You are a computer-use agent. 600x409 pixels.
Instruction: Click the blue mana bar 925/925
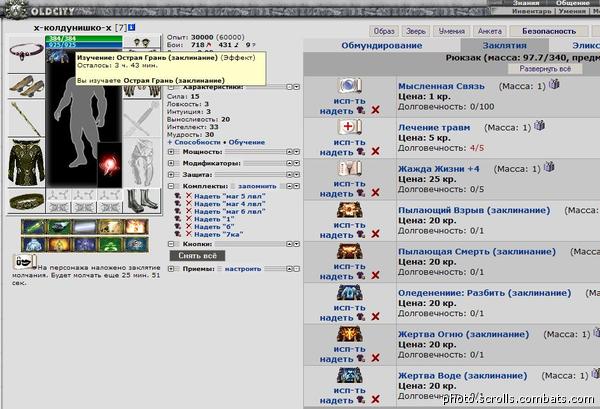[x=84, y=45]
